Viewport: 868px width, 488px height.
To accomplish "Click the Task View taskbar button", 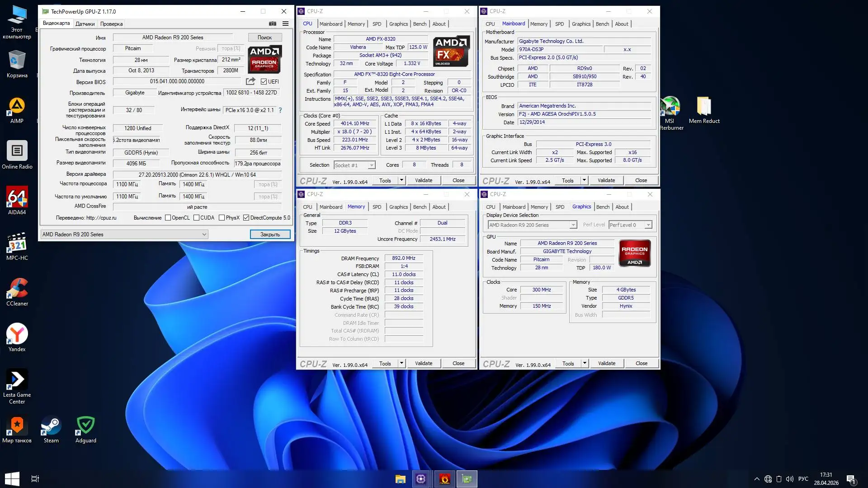I will (x=35, y=479).
